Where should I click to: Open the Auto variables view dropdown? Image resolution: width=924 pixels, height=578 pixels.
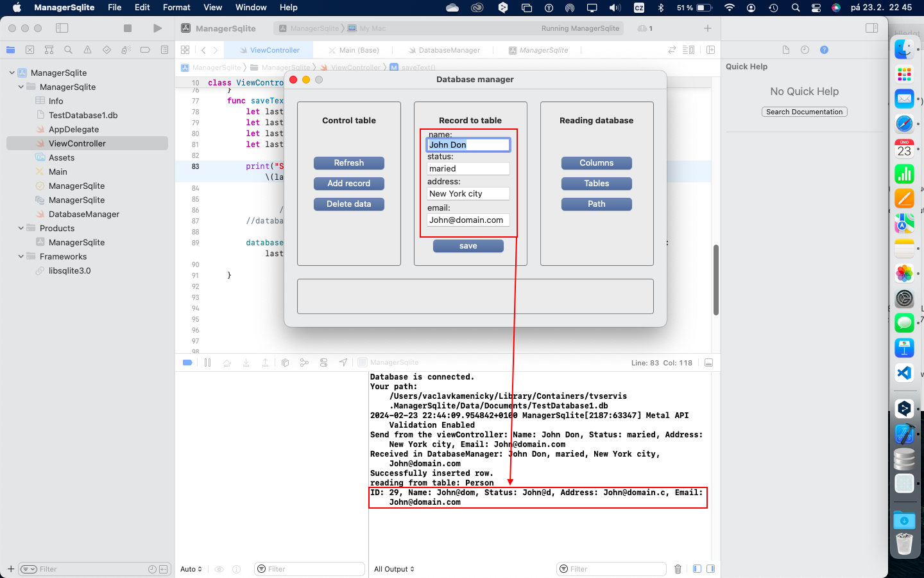[x=191, y=569]
